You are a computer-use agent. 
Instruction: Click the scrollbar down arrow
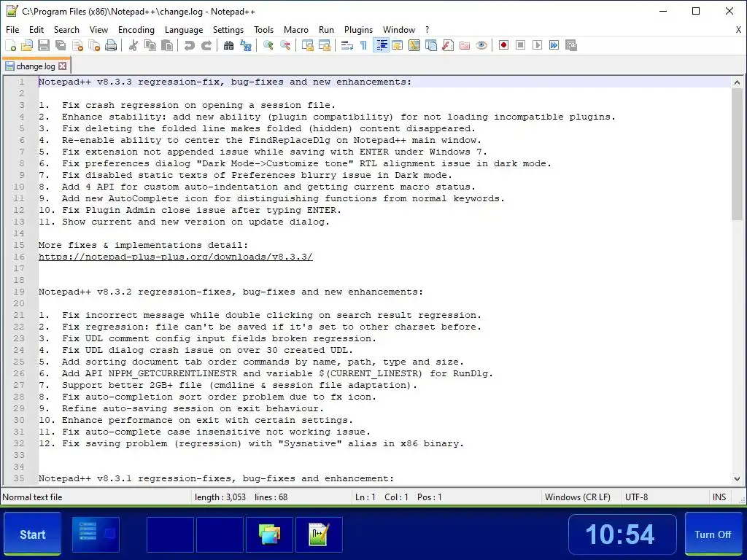[x=737, y=478]
